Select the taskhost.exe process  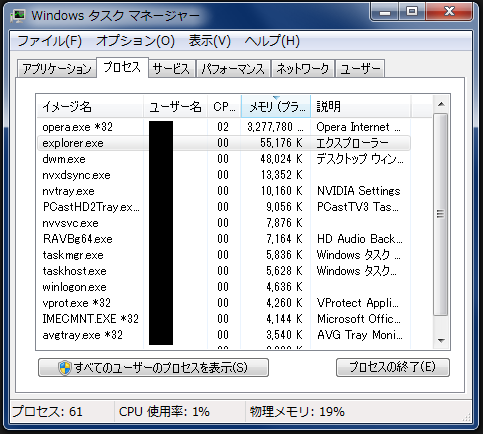click(223, 271)
